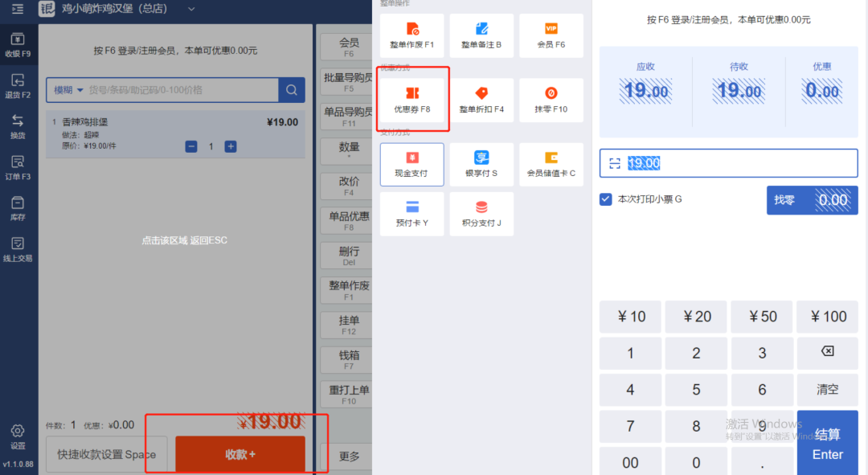This screenshot has width=868, height=475.
Task: Select points payment (积分支付 J)
Action: [x=481, y=213]
